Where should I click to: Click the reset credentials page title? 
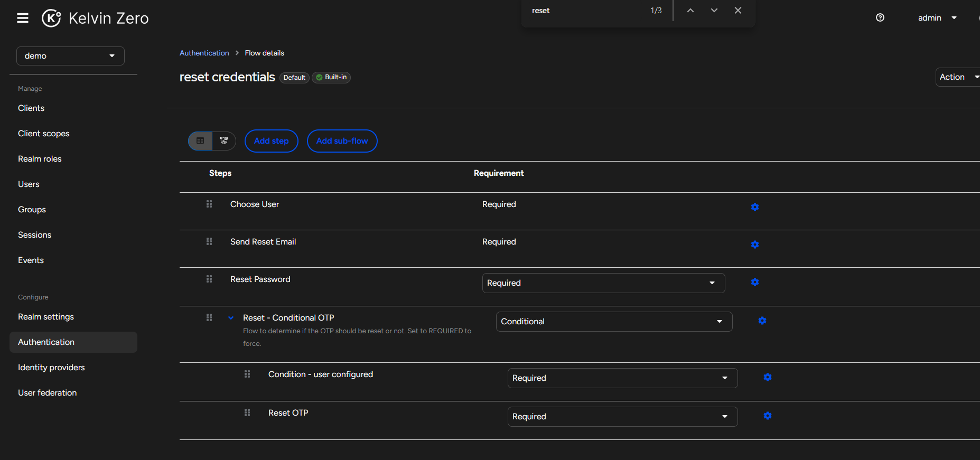click(x=227, y=77)
